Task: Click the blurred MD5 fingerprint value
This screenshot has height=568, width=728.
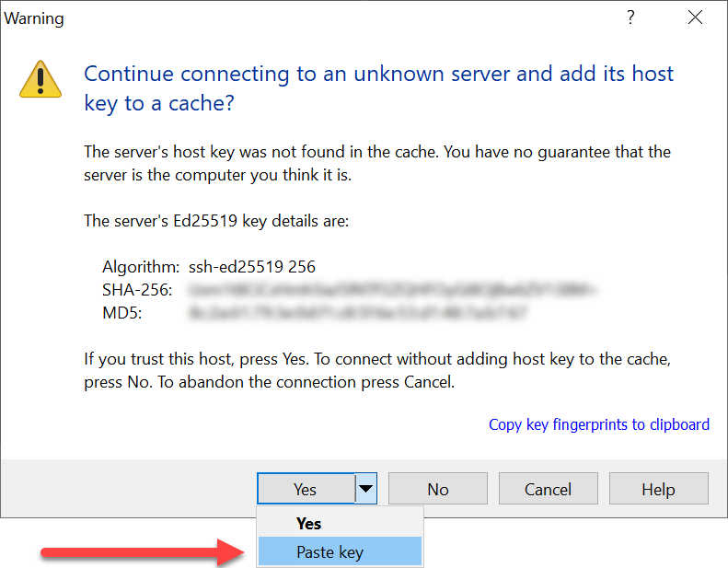Action: click(x=357, y=313)
